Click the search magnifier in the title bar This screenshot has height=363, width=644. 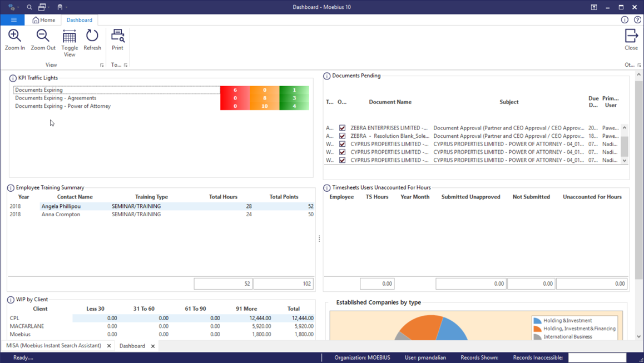click(28, 7)
